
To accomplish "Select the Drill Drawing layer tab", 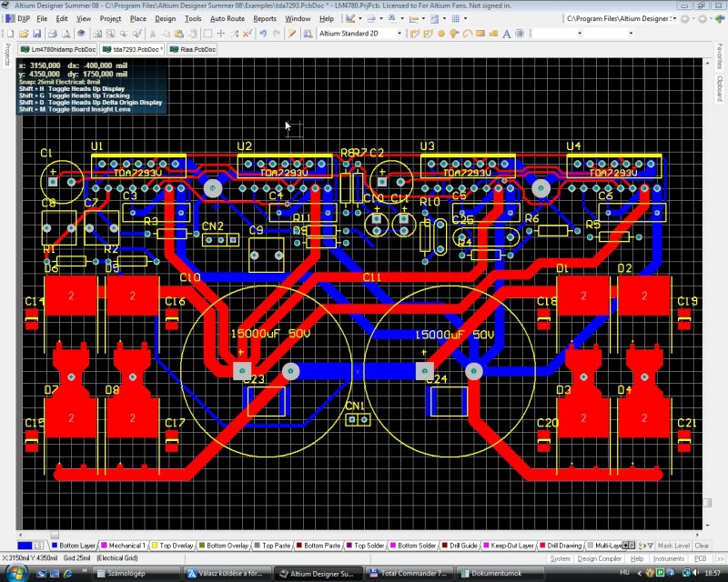I will [561, 546].
